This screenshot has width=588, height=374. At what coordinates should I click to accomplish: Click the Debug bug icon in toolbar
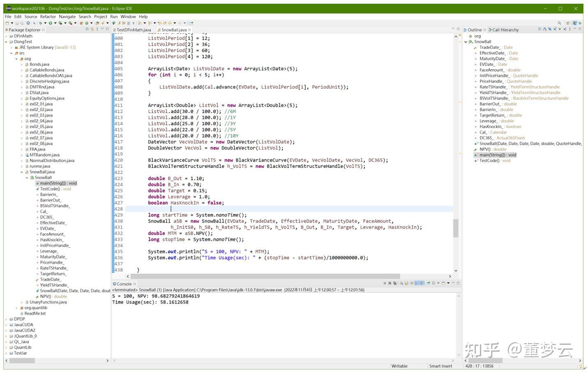[x=41, y=23]
